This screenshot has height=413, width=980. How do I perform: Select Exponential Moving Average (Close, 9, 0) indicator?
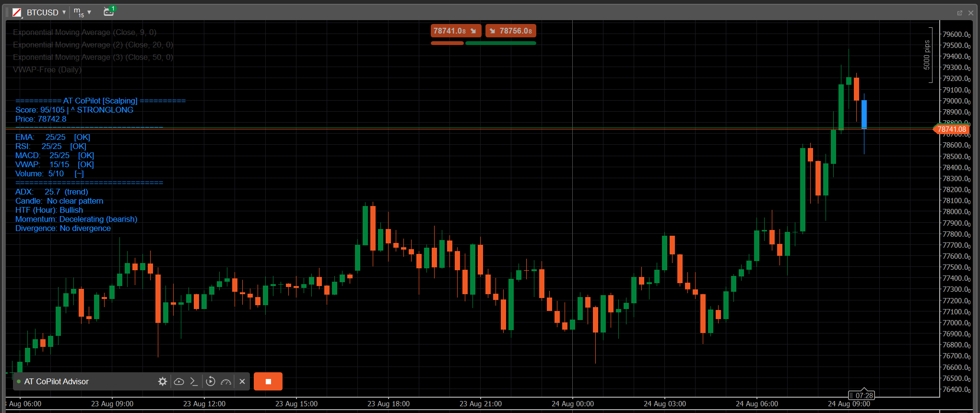click(x=84, y=32)
